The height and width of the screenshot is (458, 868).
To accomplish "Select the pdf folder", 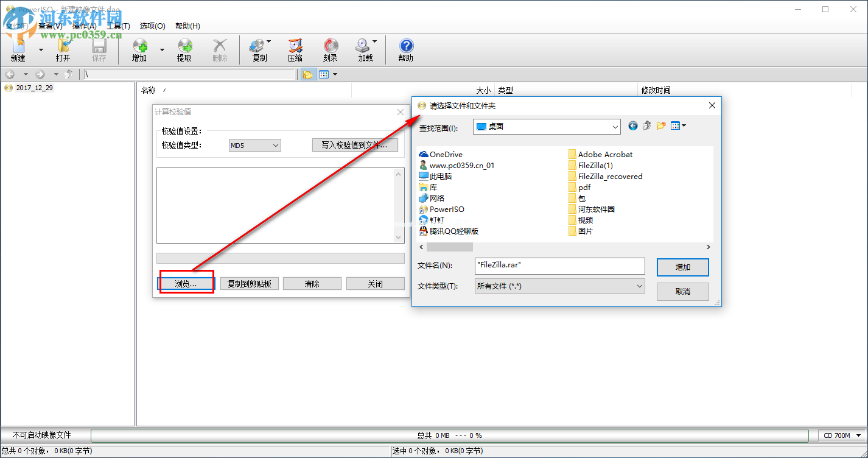I will [579, 187].
